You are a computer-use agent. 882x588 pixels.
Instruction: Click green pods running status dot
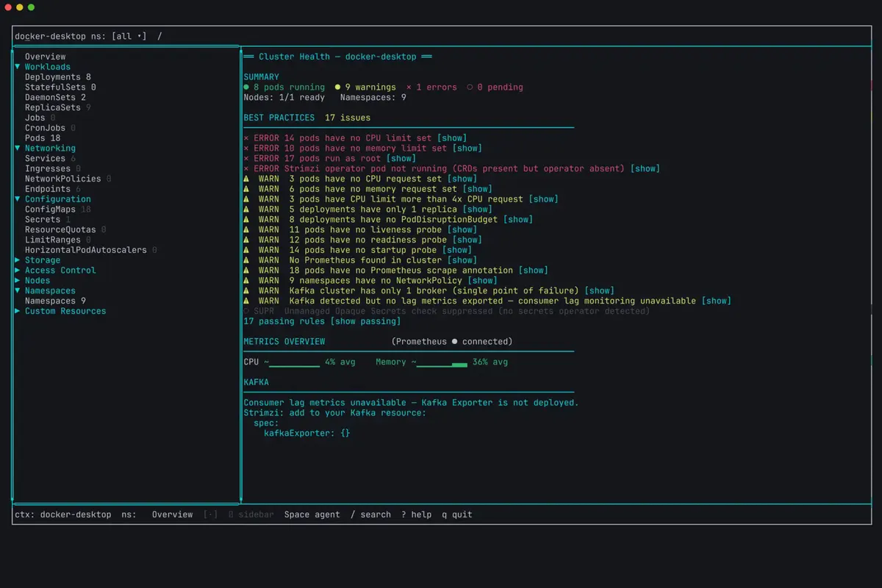pyautogui.click(x=246, y=87)
